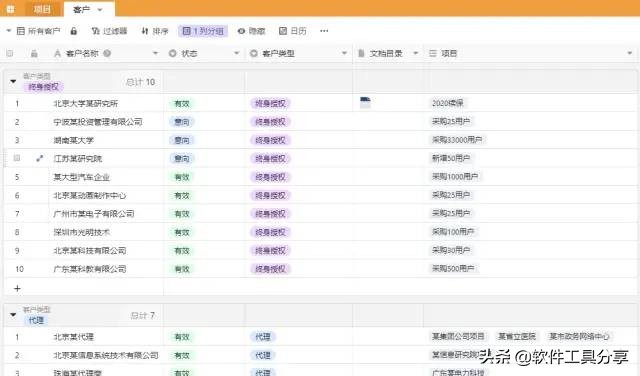Screen dimensions: 640x376
Task: Click the lock icon in the header row
Action: (x=34, y=53)
